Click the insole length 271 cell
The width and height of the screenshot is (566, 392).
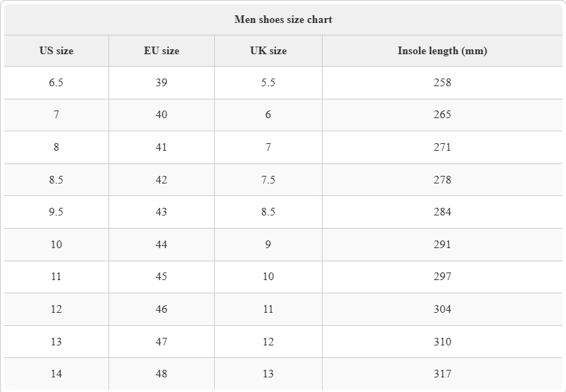click(442, 147)
